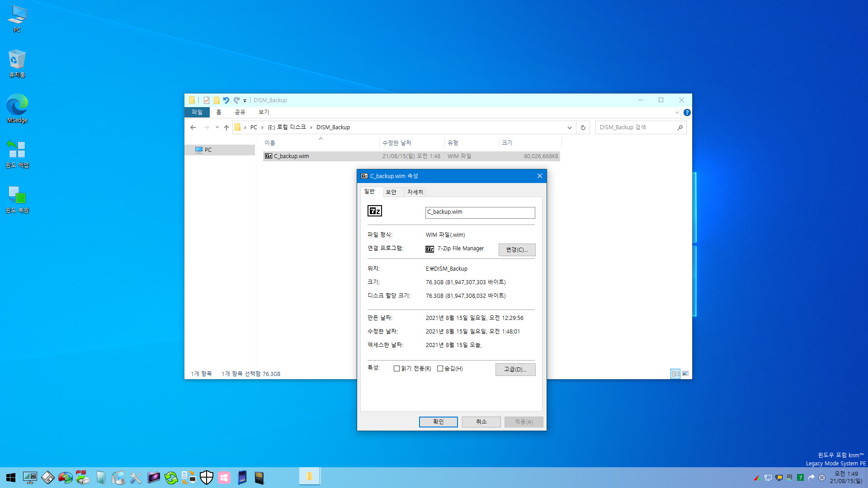
Task: Select the C_backup.wim file row
Action: tap(411, 156)
